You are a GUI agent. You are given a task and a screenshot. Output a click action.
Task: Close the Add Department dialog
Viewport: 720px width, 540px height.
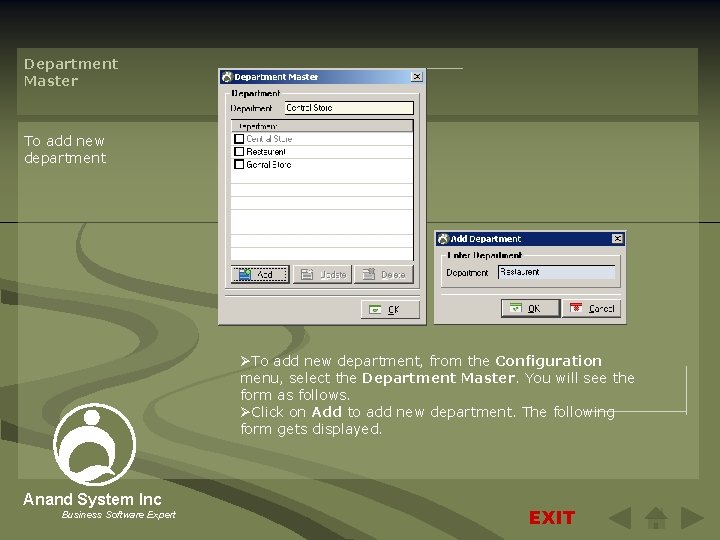click(618, 238)
